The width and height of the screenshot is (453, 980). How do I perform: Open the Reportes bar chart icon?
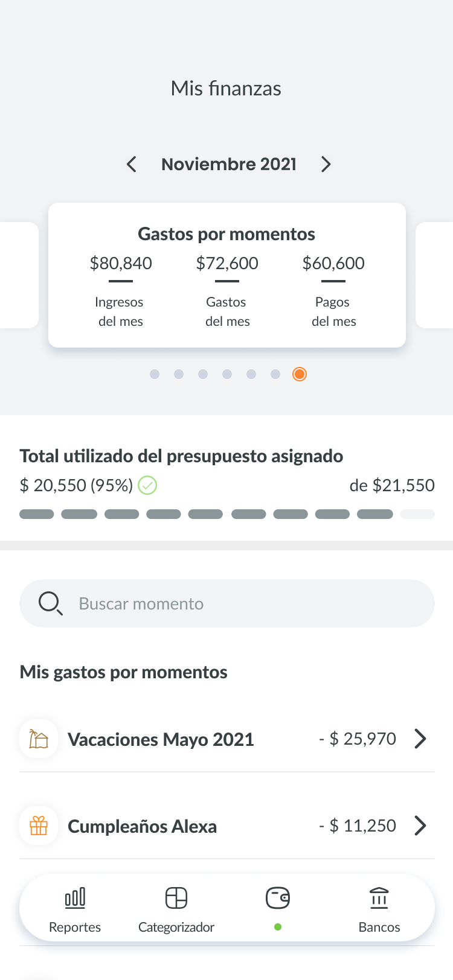coord(75,898)
